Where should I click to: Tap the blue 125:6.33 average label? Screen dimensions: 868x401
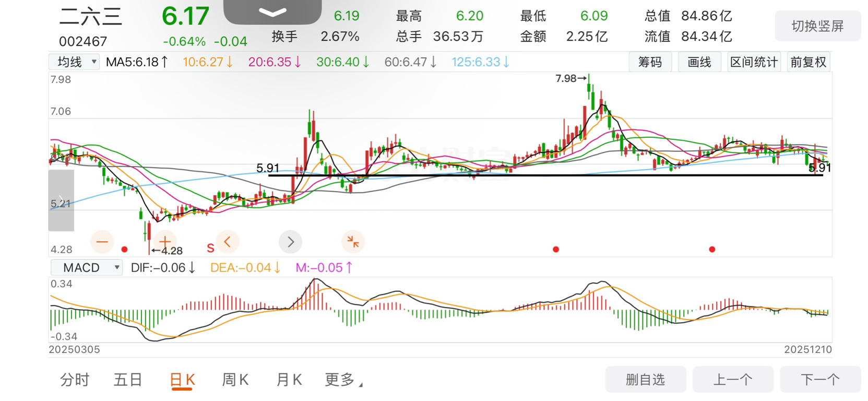click(480, 62)
